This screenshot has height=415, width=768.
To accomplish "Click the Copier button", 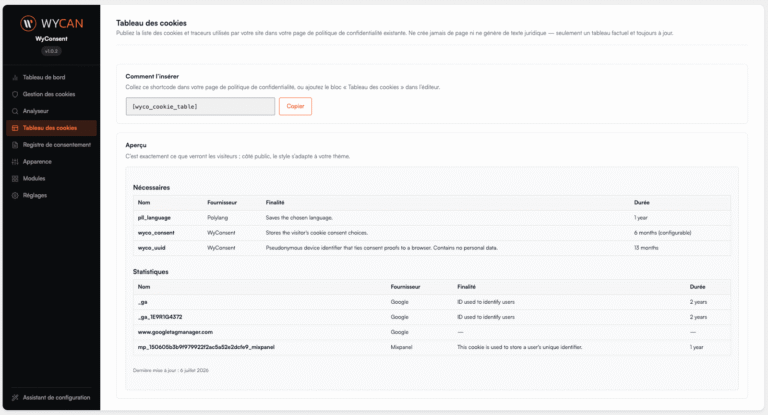I will click(295, 106).
